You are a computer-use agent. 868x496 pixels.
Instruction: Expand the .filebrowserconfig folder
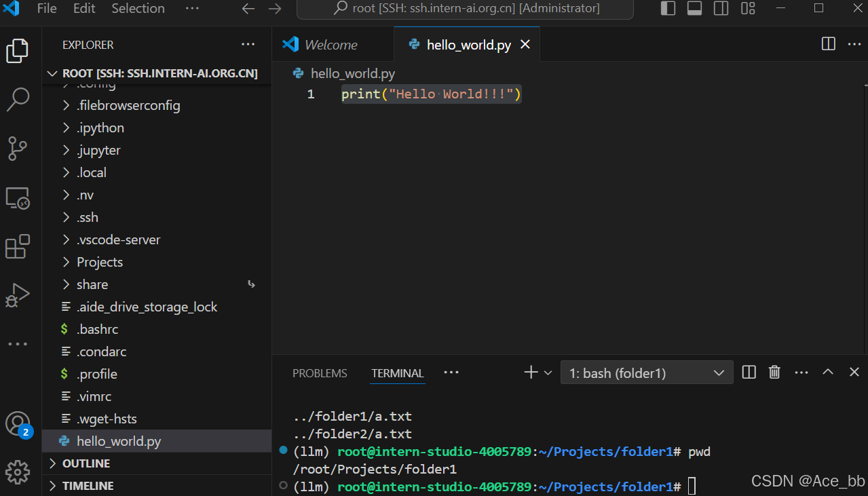(157, 106)
